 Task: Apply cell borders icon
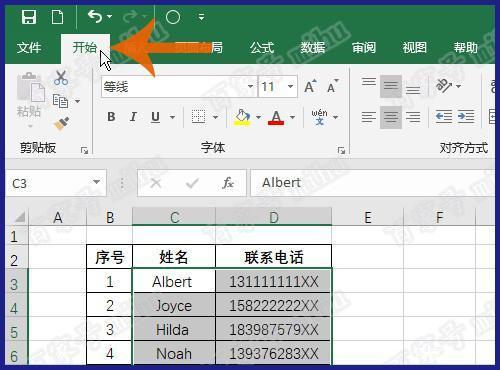point(198,117)
